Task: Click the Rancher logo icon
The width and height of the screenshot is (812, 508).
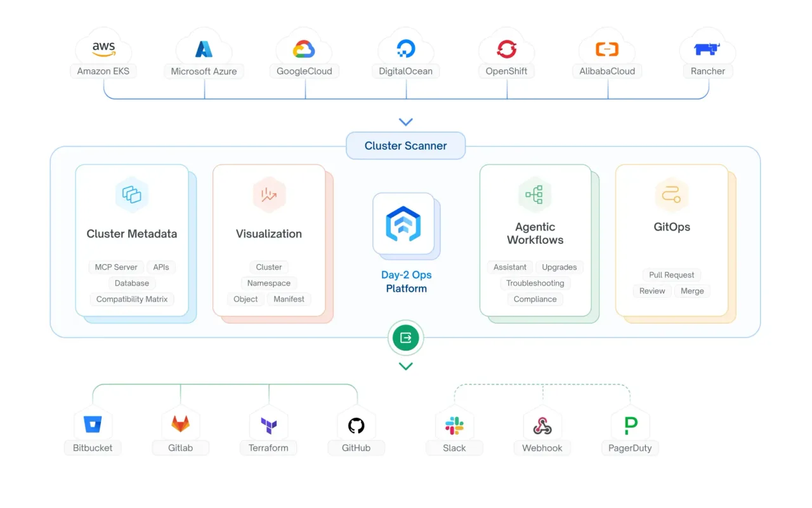Action: coord(707,49)
